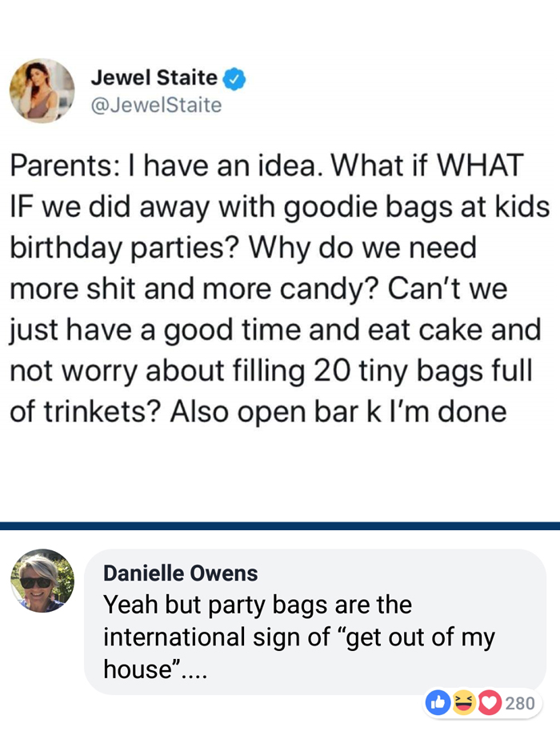Image resolution: width=560 pixels, height=739 pixels.
Task: Click the laughing Haha reaction icon
Action: point(464,703)
